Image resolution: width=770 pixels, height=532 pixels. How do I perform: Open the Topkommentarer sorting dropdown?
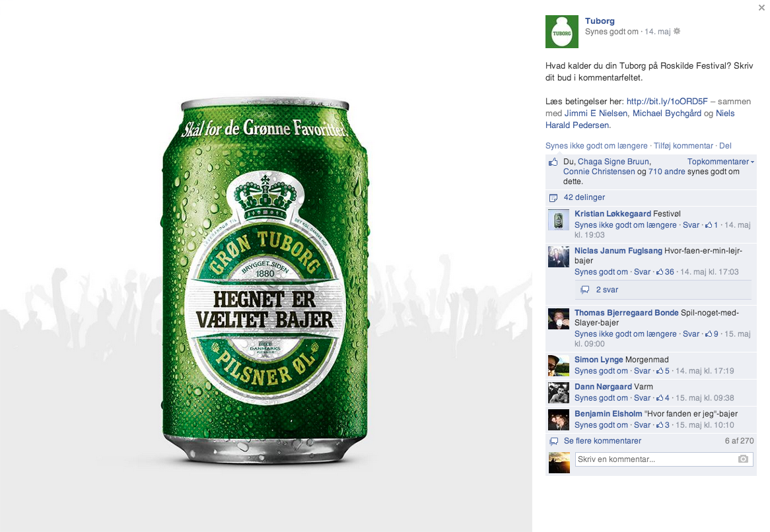[x=720, y=162]
